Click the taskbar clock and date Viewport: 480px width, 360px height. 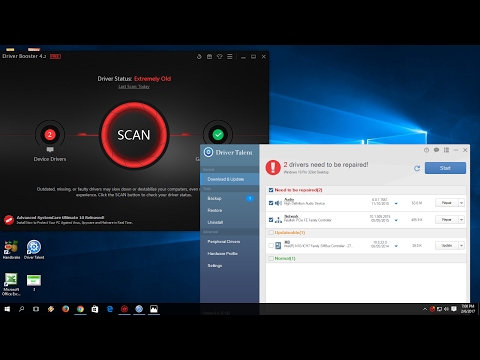468,309
